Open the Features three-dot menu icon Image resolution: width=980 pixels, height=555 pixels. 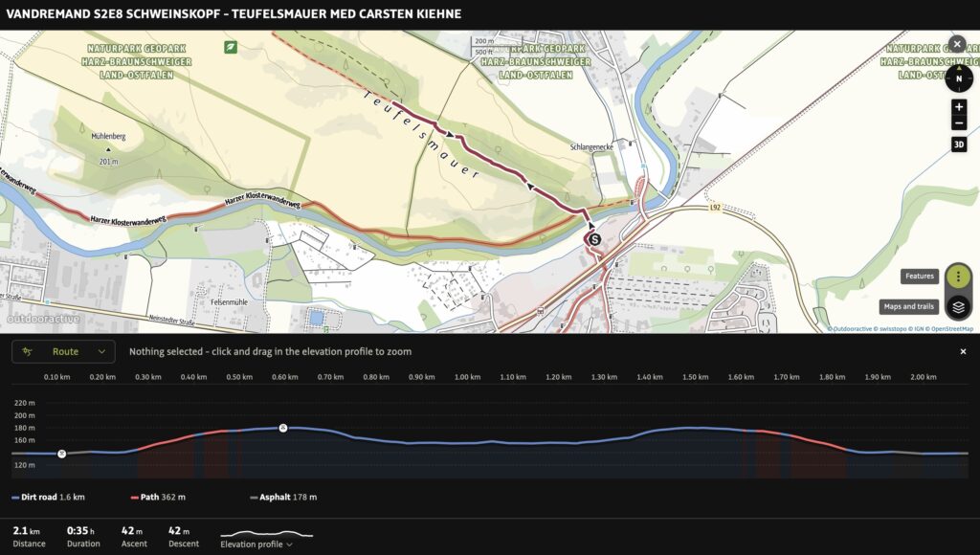click(958, 277)
